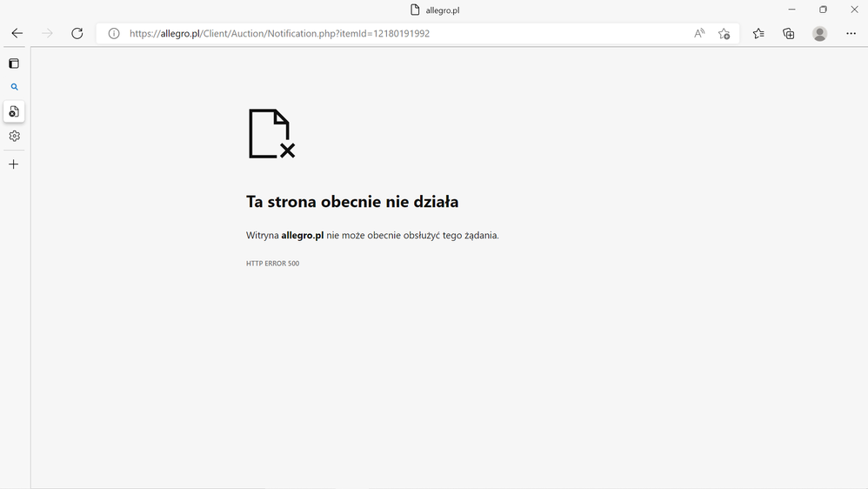Open the Collections panel
The width and height of the screenshot is (868, 489).
coord(789,34)
